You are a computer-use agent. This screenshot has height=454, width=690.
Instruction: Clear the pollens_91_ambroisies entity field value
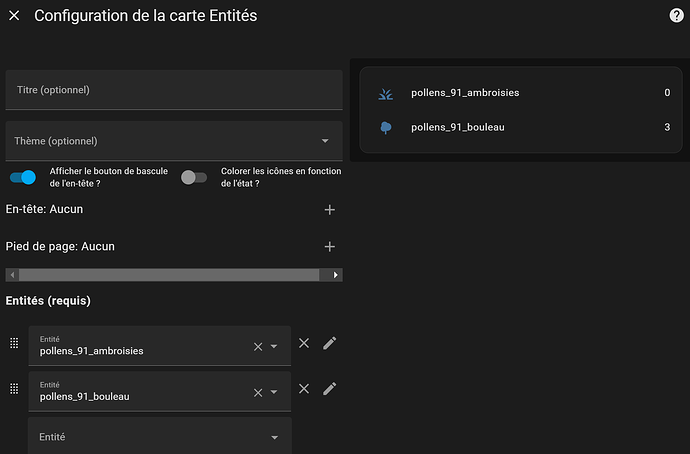(258, 347)
